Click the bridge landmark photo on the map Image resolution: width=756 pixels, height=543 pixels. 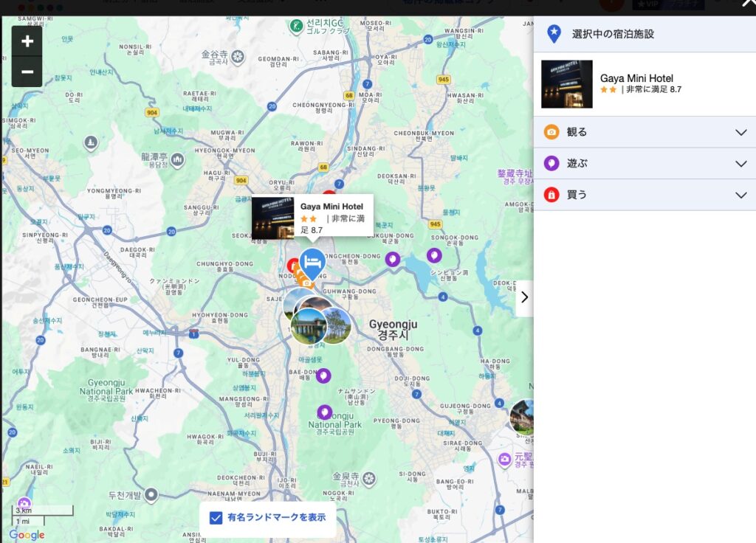309,325
